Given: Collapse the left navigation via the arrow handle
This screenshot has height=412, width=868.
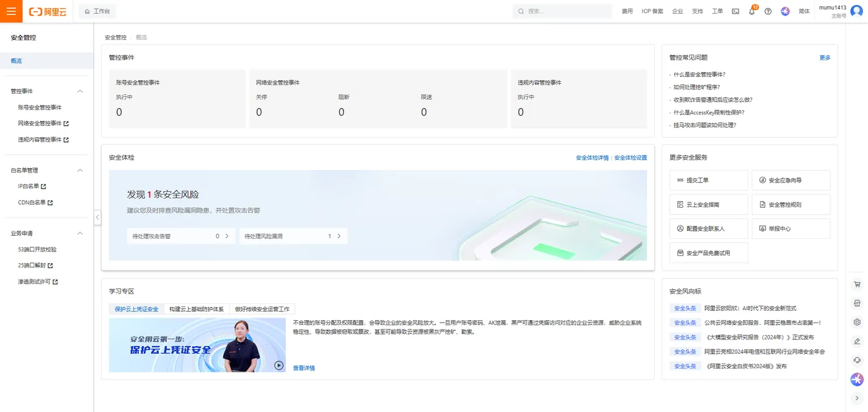Looking at the screenshot, I should pyautogui.click(x=97, y=217).
